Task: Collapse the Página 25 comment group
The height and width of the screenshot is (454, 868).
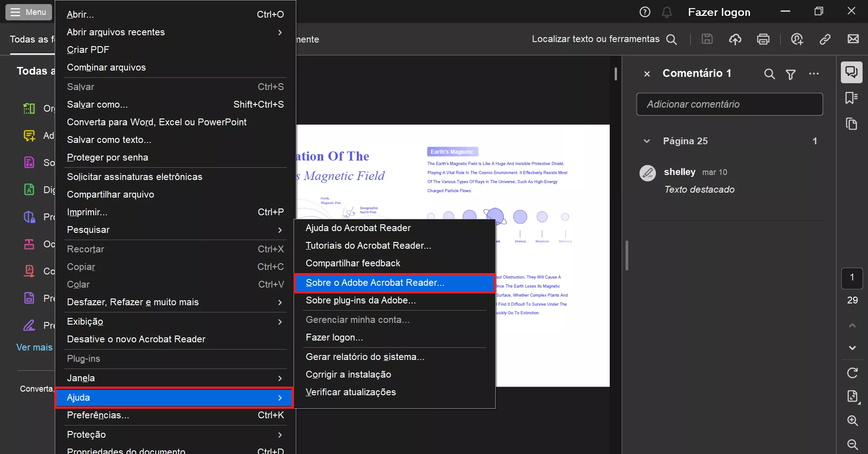Action: (647, 141)
